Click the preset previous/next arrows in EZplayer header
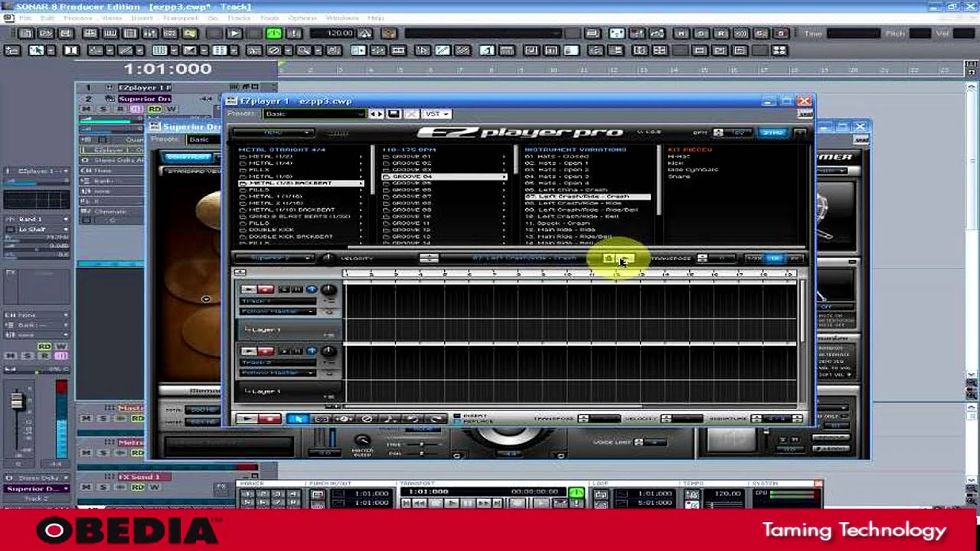Viewport: 980px width, 551px height. (x=376, y=114)
